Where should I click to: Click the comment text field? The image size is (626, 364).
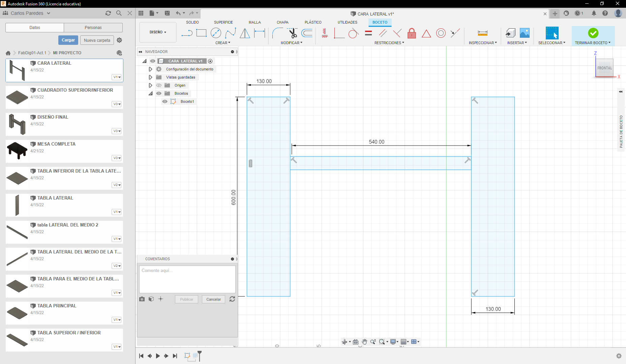click(x=187, y=279)
